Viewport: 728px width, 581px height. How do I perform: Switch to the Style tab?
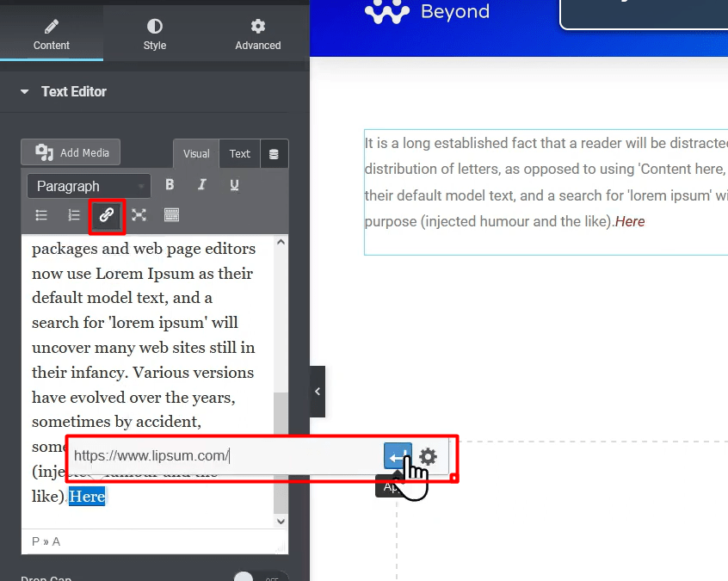click(x=154, y=33)
